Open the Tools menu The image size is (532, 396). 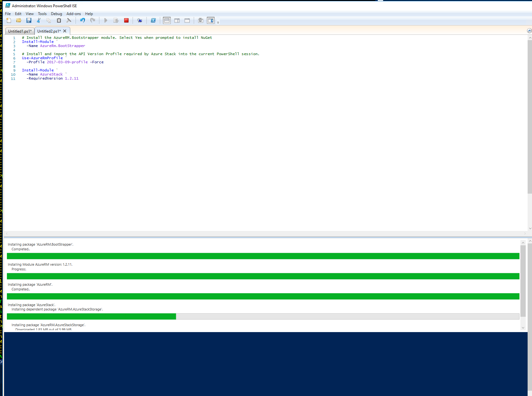[x=42, y=14]
